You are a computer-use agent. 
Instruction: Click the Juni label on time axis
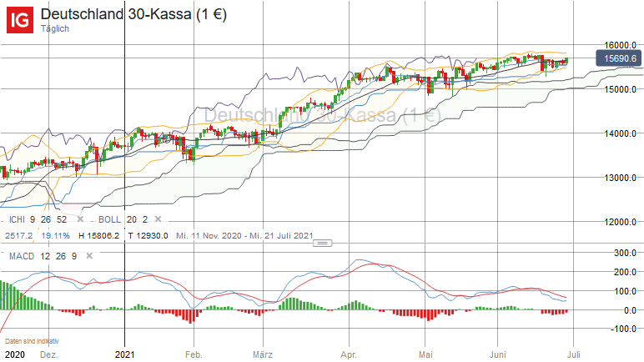498,354
